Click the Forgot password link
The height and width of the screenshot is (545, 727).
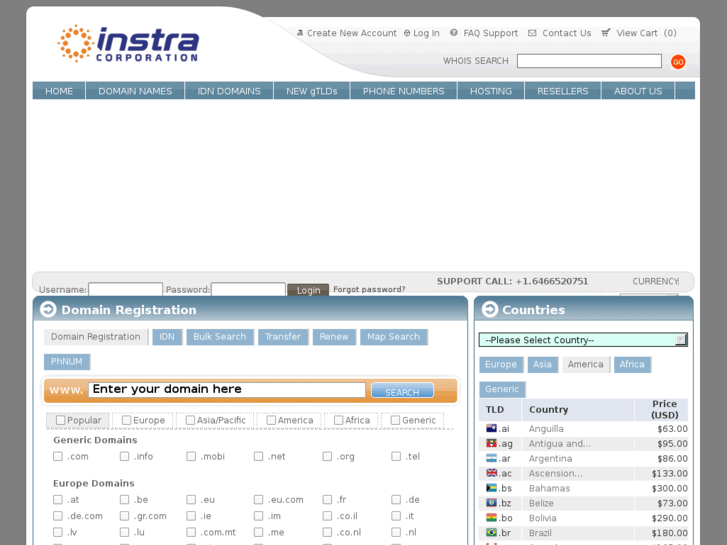pyautogui.click(x=369, y=290)
